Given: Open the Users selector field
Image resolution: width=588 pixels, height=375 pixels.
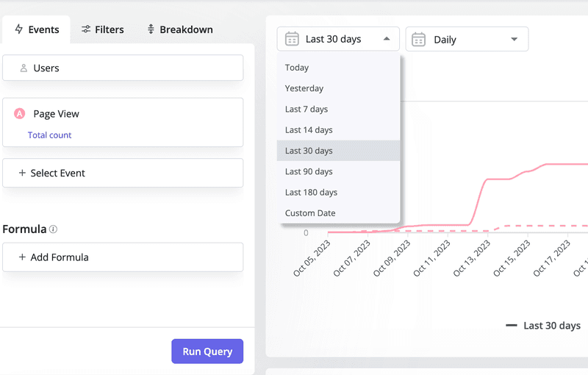Looking at the screenshot, I should tap(123, 68).
